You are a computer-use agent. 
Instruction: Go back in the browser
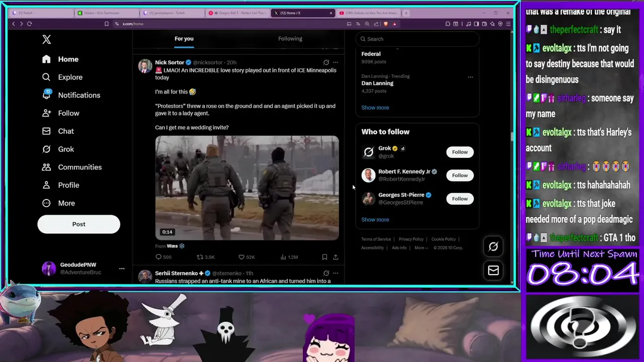(x=14, y=24)
